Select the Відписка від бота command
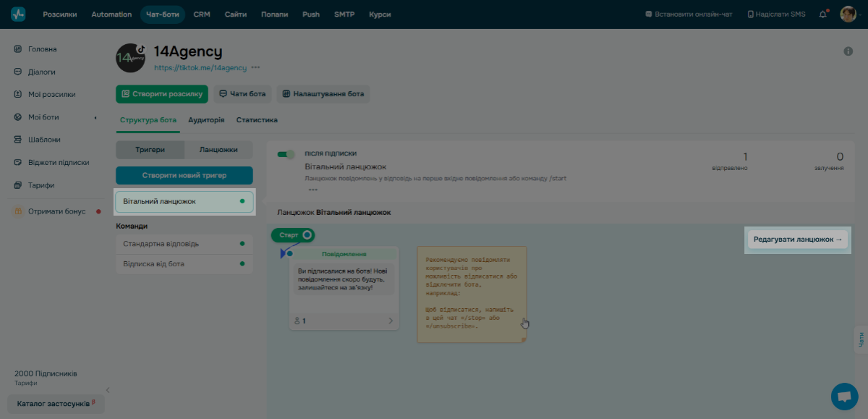 click(x=184, y=264)
